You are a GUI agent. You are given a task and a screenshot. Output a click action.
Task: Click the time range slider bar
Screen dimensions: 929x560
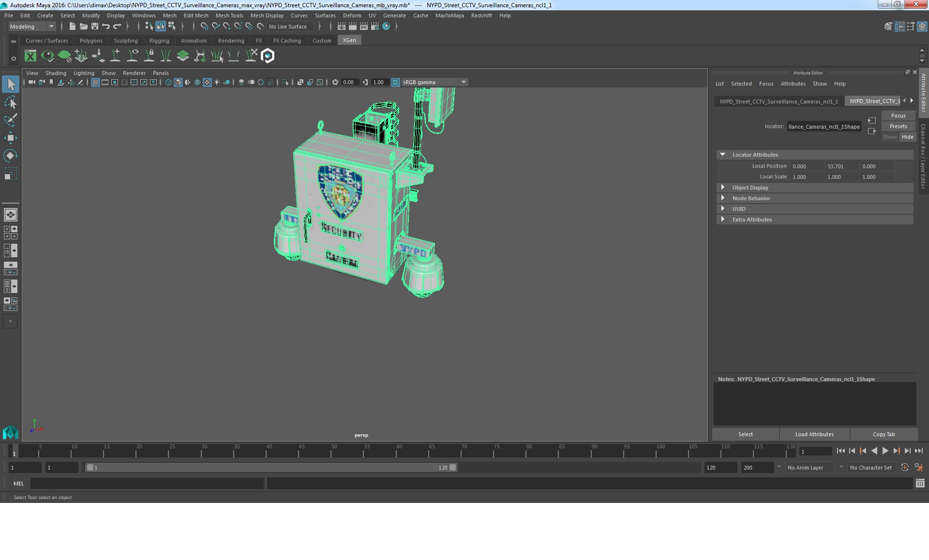tap(271, 468)
